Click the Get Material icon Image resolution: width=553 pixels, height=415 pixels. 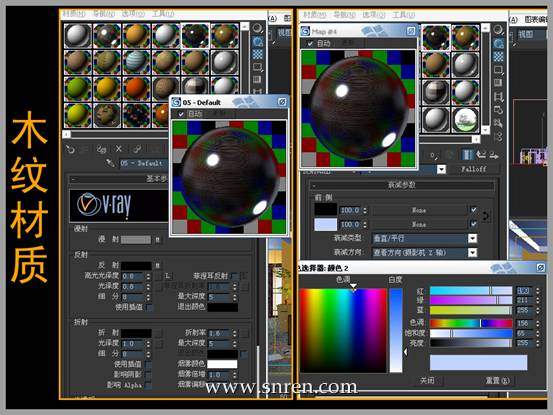point(71,149)
